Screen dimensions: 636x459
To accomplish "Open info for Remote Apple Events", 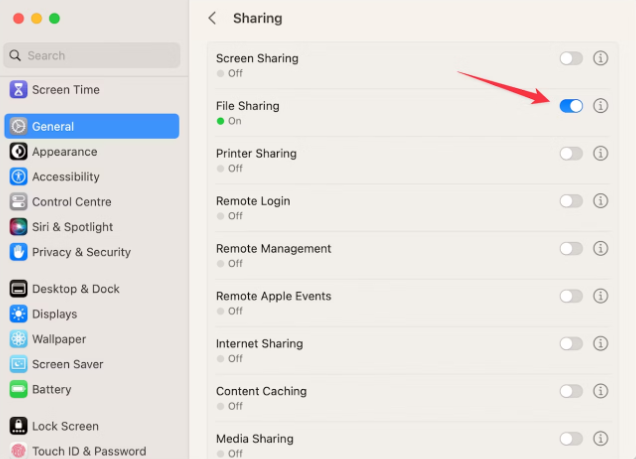I will point(600,296).
